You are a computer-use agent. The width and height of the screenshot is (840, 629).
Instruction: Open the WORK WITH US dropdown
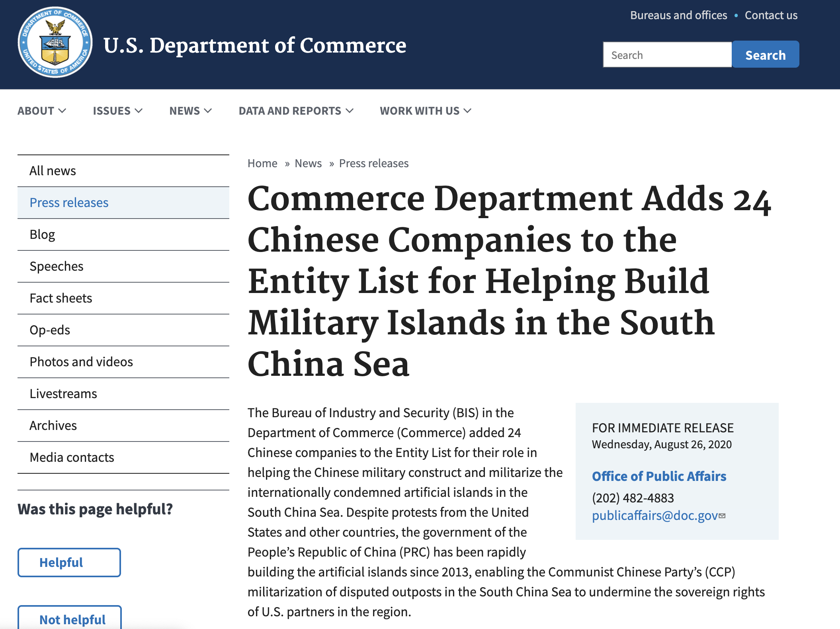425,111
